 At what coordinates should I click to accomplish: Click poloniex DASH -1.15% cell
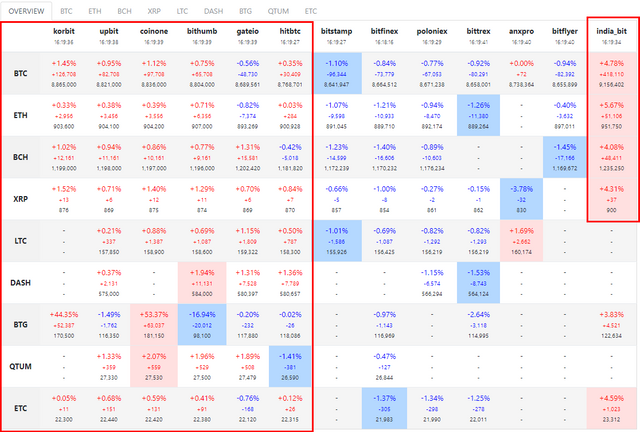pyautogui.click(x=432, y=283)
